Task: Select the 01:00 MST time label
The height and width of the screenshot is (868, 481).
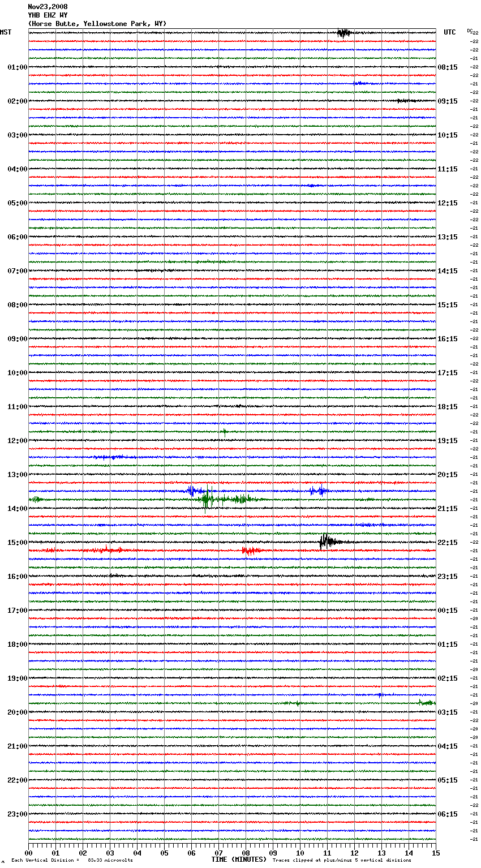Action: click(x=18, y=67)
